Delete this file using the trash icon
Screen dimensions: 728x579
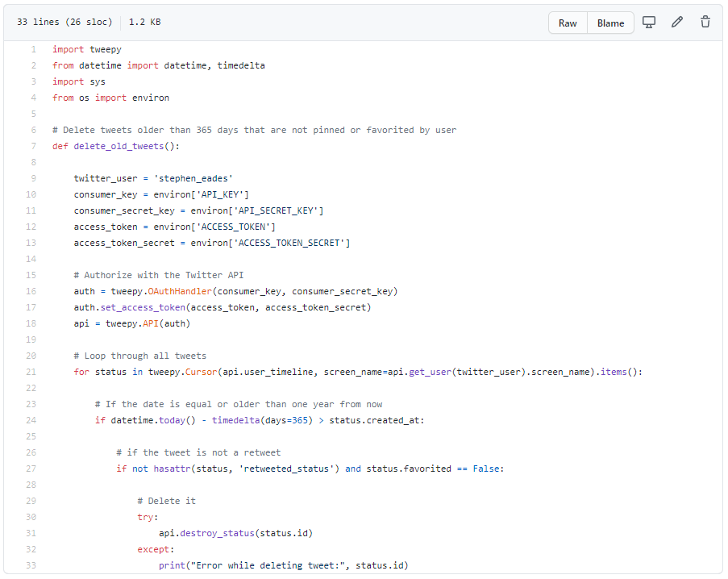coord(705,23)
